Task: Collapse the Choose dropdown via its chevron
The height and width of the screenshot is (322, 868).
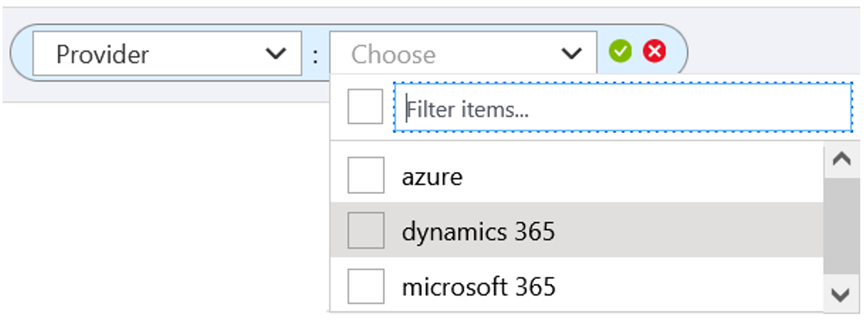Action: (x=572, y=54)
